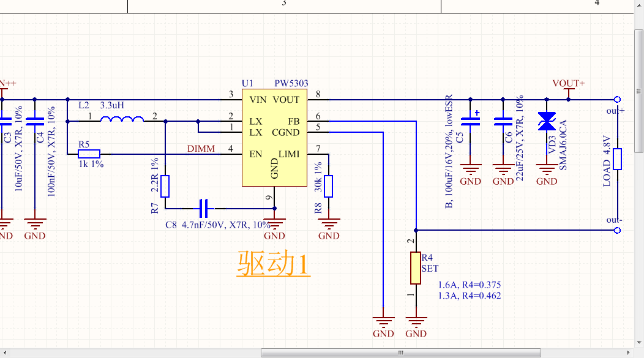Screen dimensions: 644x358
Task: Click the horizontal scrollbar thumb
Action: point(401,352)
